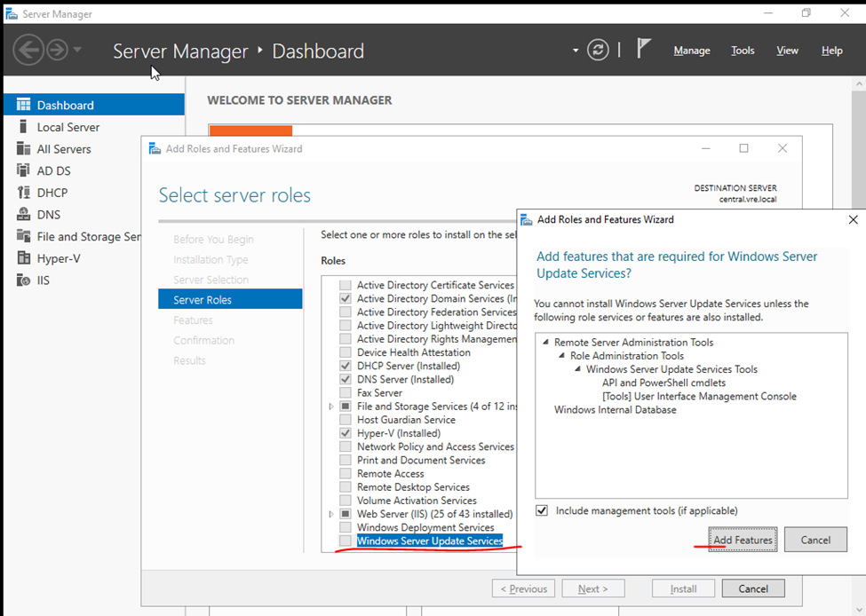Open AD DS in the sidebar
The image size is (866, 616).
pos(53,170)
